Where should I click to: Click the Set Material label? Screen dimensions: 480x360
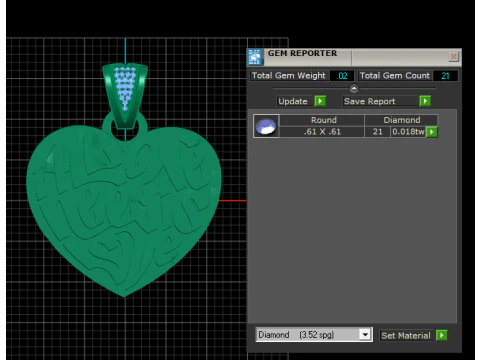[x=406, y=335]
